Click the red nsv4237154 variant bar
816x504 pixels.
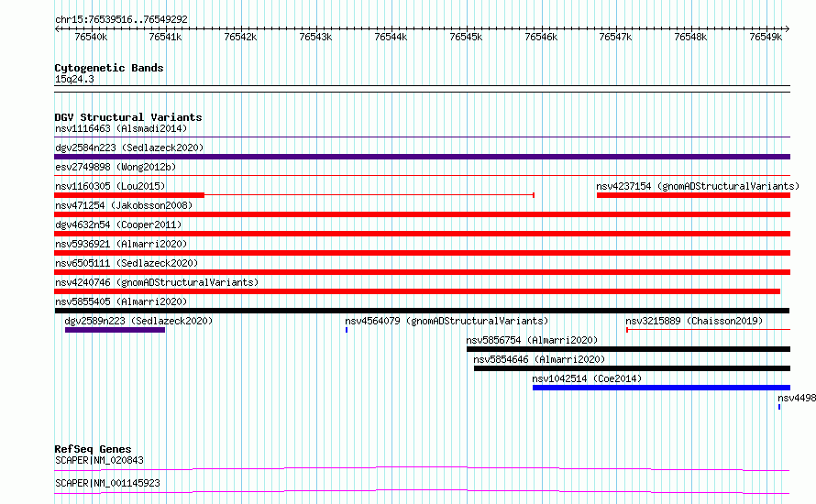(x=693, y=195)
